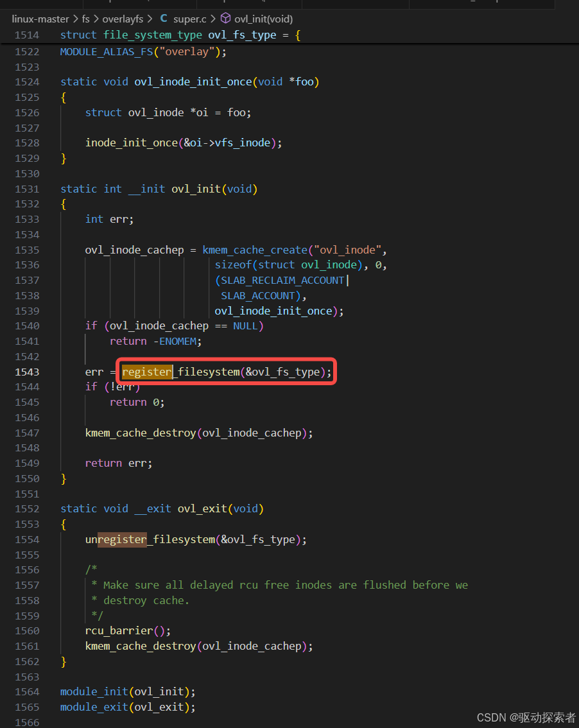Open the linux-master breadcrumb segment
The image size is (579, 728).
[x=40, y=19]
